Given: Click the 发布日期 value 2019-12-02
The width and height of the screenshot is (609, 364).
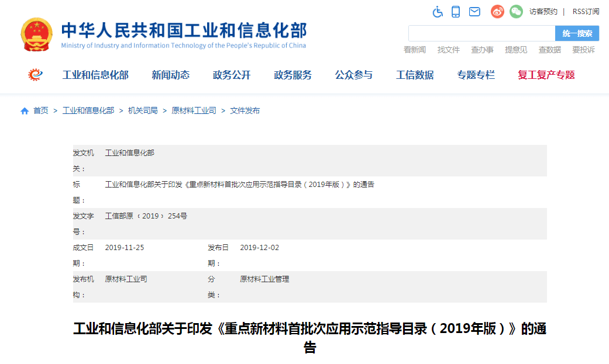Looking at the screenshot, I should (x=259, y=248).
